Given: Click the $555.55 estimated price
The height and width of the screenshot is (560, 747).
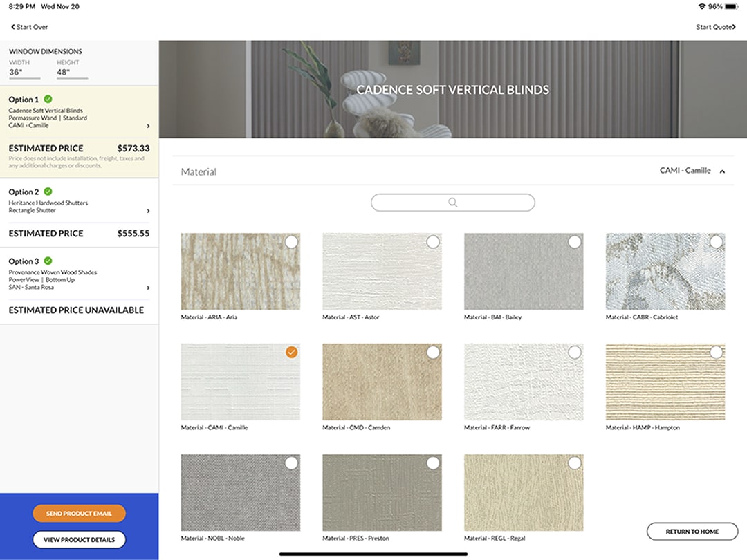Looking at the screenshot, I should [133, 234].
